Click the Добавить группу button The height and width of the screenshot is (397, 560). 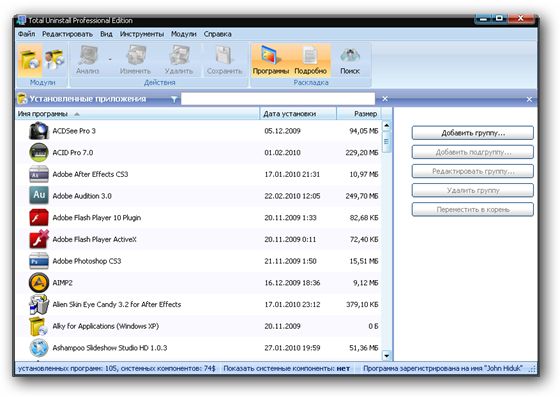[473, 133]
